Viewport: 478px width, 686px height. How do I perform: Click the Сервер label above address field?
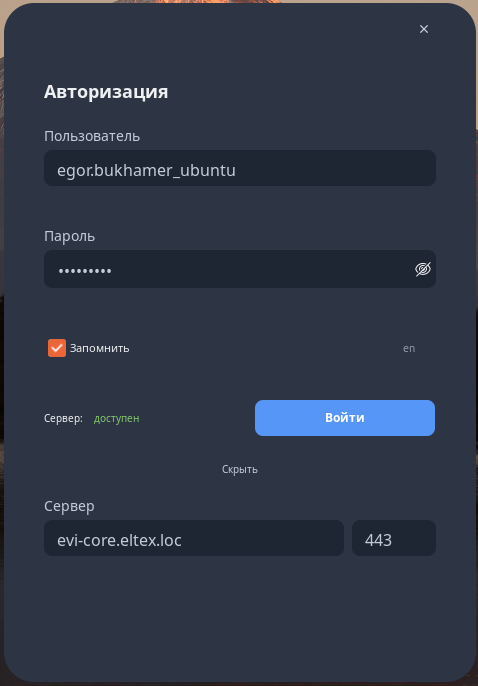pos(69,506)
